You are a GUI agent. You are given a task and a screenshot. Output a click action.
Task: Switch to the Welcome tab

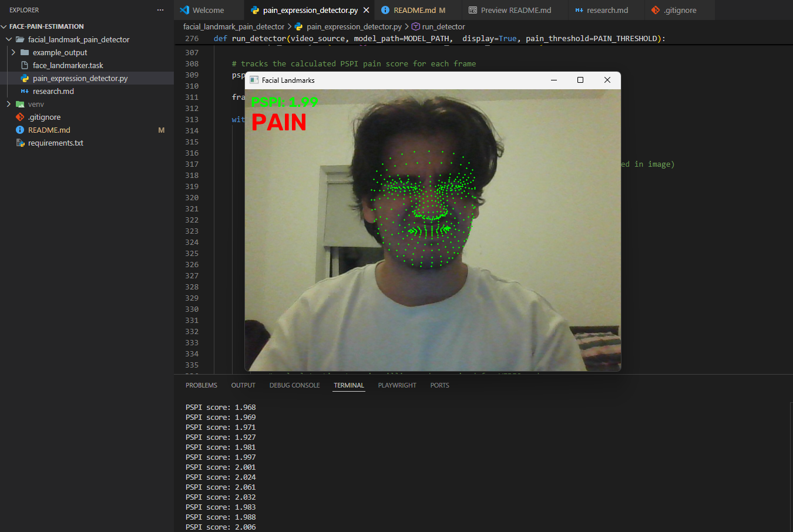[209, 10]
